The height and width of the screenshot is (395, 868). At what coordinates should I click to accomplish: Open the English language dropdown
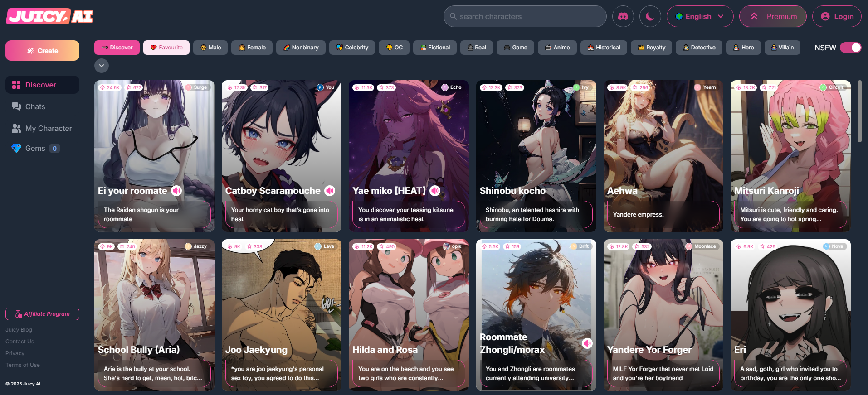coord(700,16)
